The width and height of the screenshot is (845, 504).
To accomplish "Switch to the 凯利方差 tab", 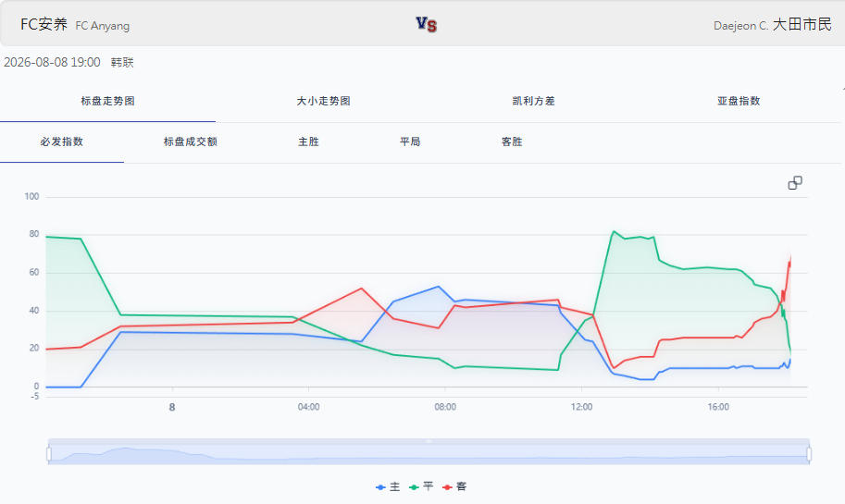I will point(533,101).
